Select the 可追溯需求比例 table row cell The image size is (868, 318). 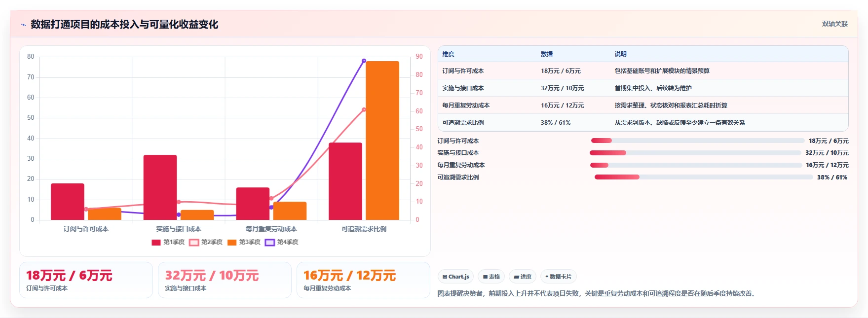[463, 123]
